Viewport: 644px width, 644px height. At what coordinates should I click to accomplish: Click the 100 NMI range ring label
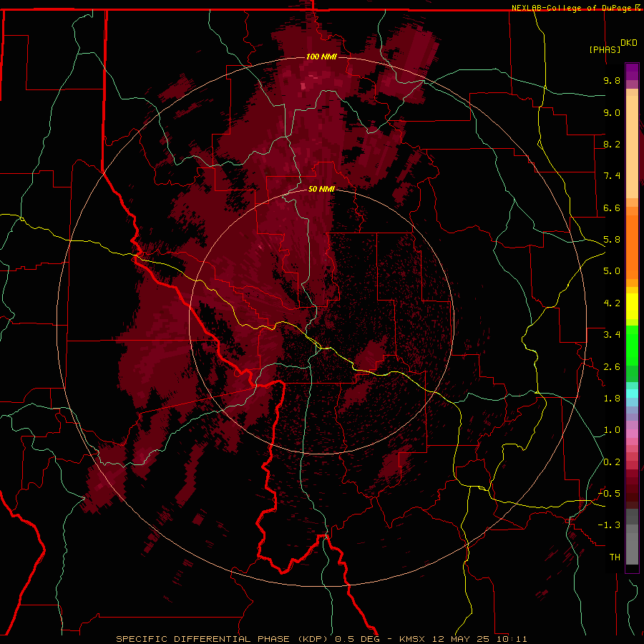321,57
